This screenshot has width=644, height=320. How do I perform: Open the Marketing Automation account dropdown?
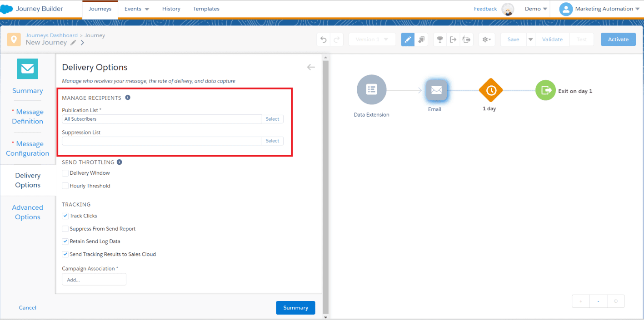pyautogui.click(x=599, y=9)
